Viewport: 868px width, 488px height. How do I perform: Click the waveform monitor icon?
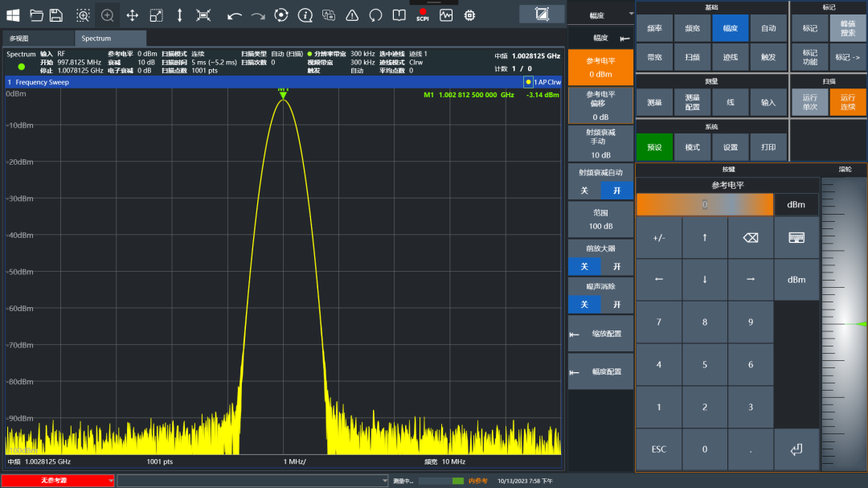point(446,15)
